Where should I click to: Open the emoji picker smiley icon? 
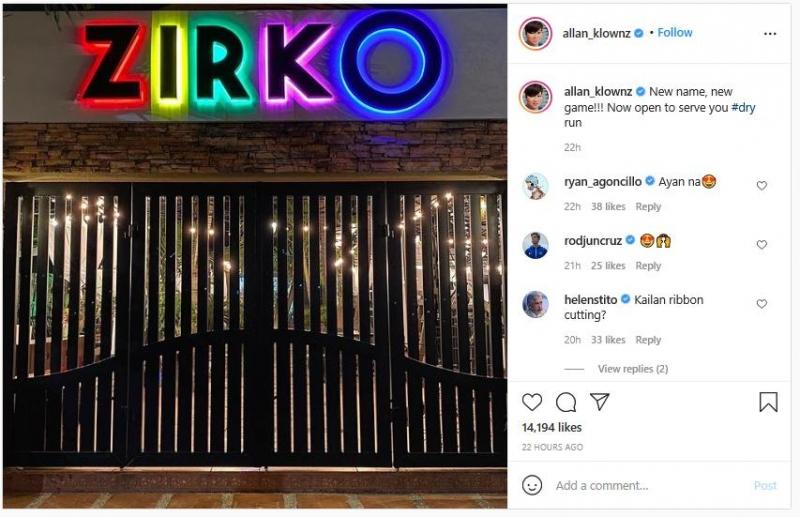(532, 485)
